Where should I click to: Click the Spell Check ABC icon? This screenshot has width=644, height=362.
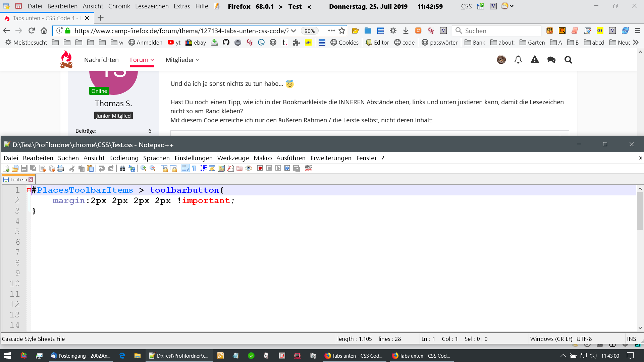point(308,168)
